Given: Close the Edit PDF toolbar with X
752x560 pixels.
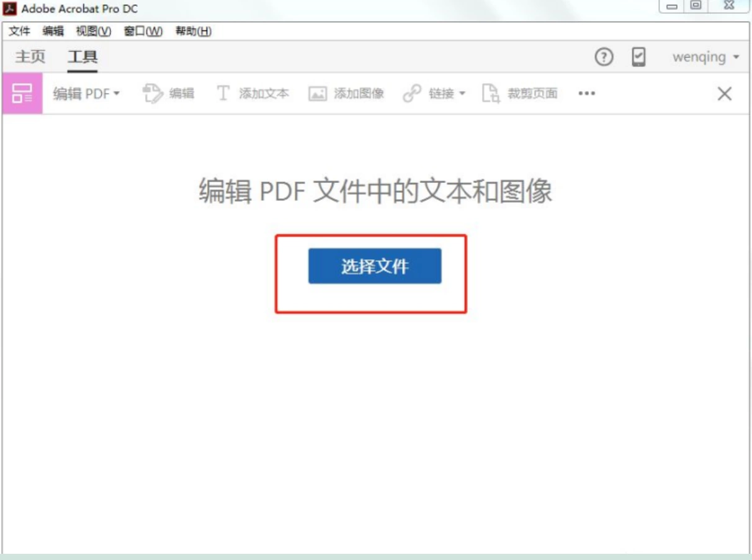Looking at the screenshot, I should click(x=724, y=94).
